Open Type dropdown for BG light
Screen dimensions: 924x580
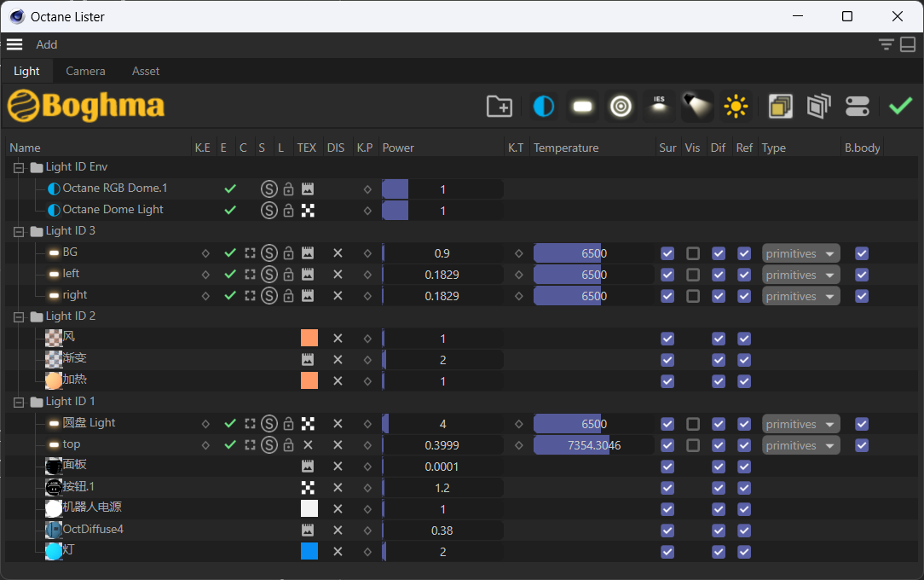pos(800,253)
